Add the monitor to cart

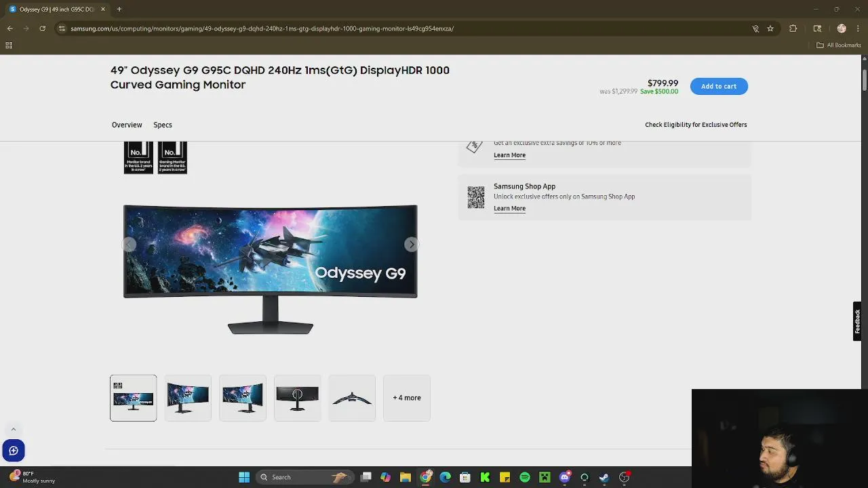click(x=719, y=86)
